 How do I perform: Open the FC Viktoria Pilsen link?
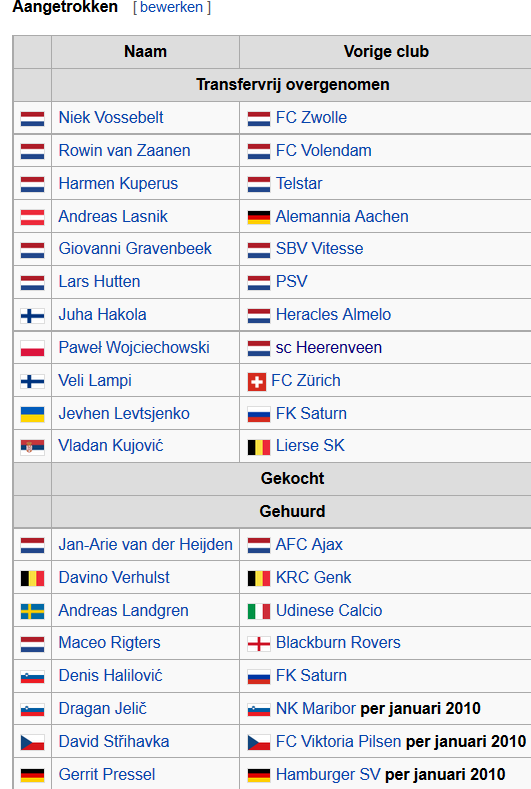pyautogui.click(x=338, y=741)
